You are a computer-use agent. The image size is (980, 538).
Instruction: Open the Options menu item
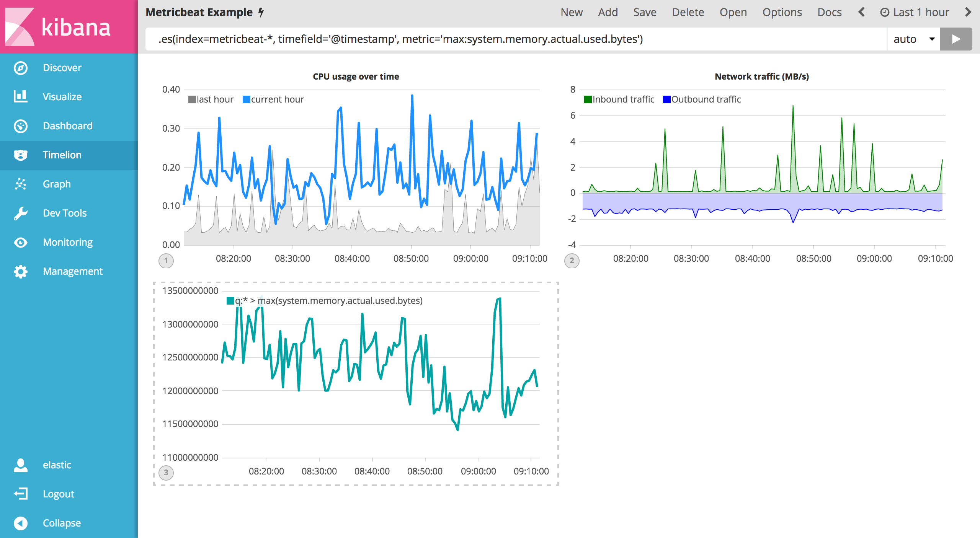tap(782, 12)
